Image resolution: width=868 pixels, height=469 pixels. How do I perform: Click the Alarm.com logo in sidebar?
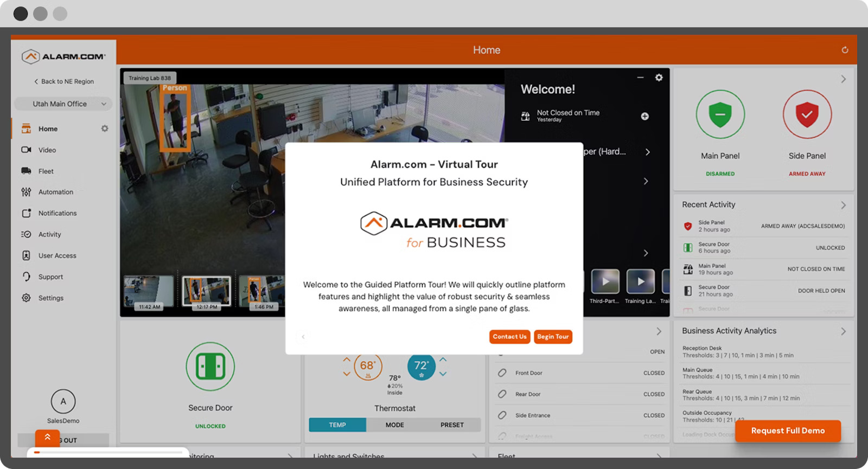click(63, 56)
